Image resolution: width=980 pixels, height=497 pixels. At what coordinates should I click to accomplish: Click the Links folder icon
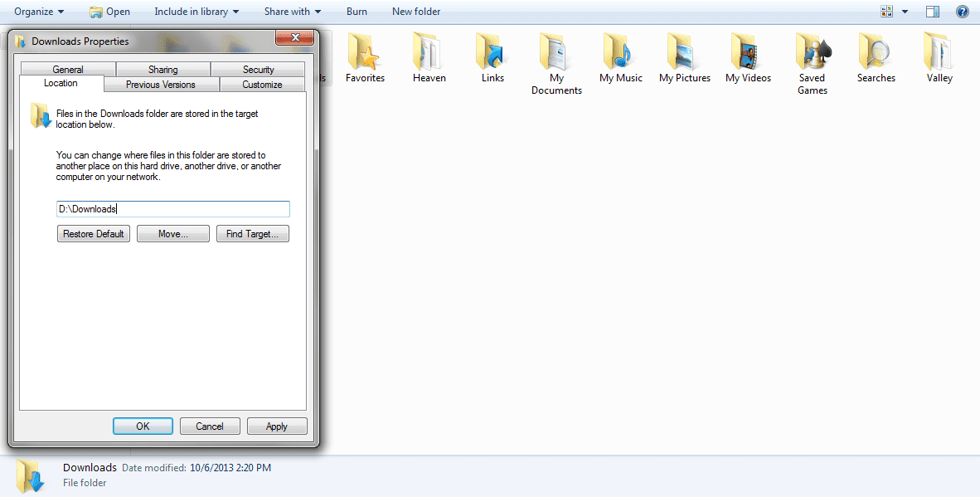pyautogui.click(x=492, y=52)
